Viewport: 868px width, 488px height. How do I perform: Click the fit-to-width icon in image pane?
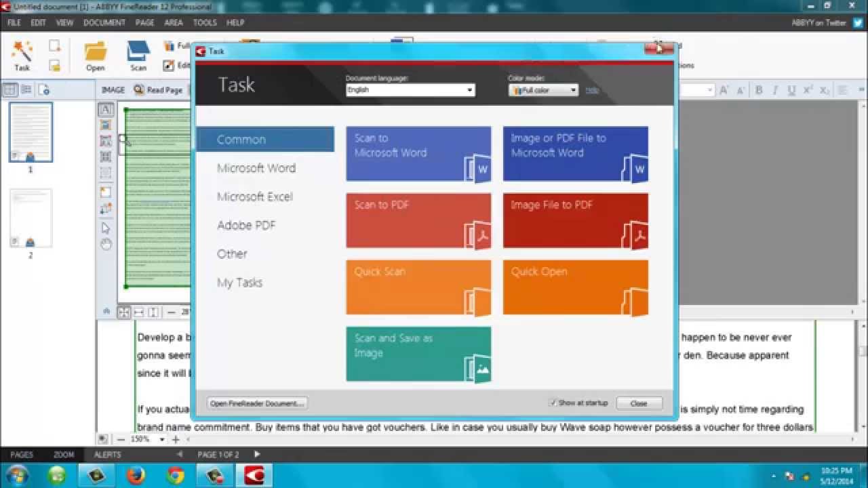[138, 312]
